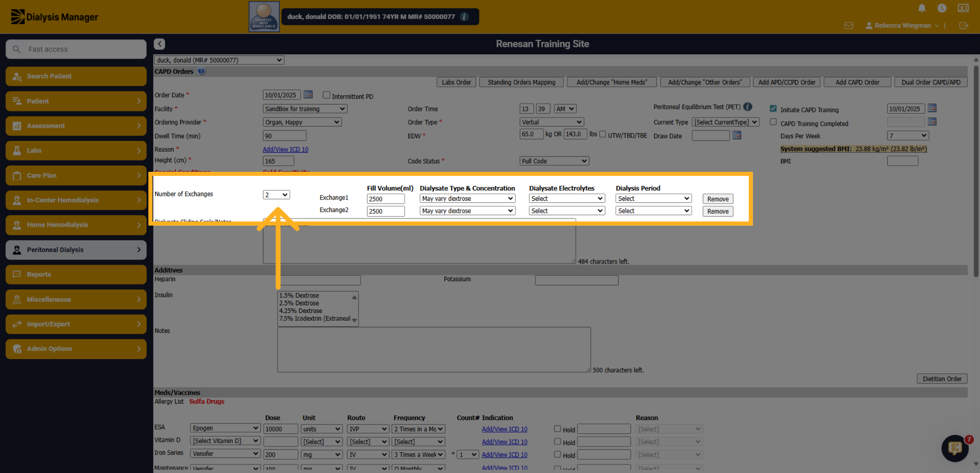This screenshot has height=473, width=980.
Task: Click the patient photo thumbnail
Action: click(x=264, y=17)
